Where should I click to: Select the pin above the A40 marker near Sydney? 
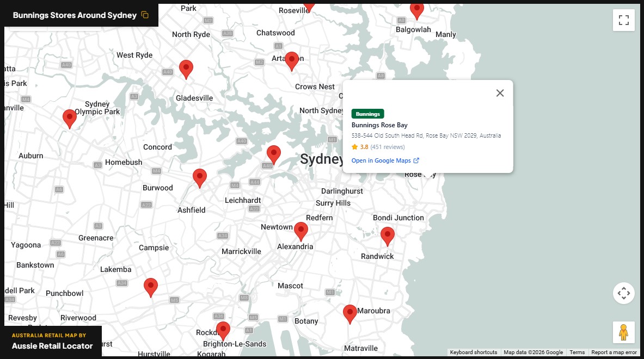pos(273,155)
